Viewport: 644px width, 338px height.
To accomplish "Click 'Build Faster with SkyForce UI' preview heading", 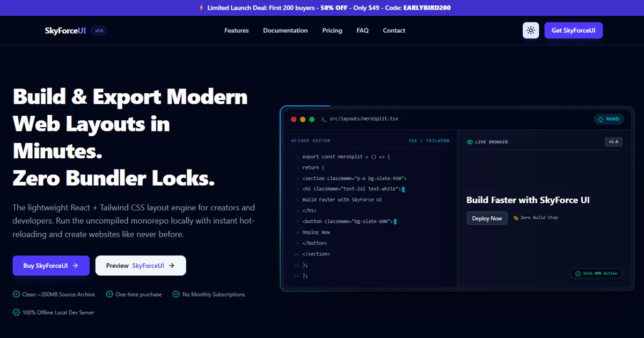I will coord(528,200).
